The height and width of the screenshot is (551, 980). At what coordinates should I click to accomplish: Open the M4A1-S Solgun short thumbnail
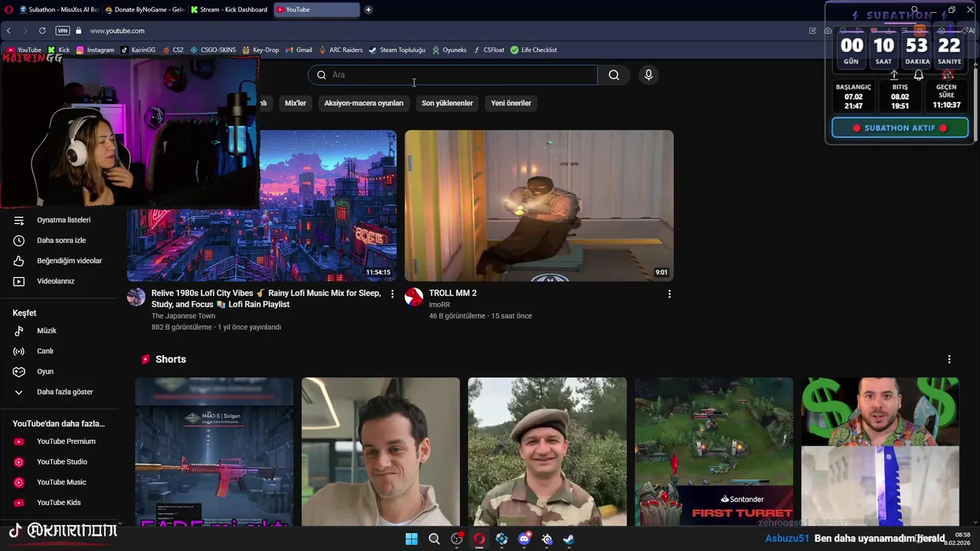[214, 452]
